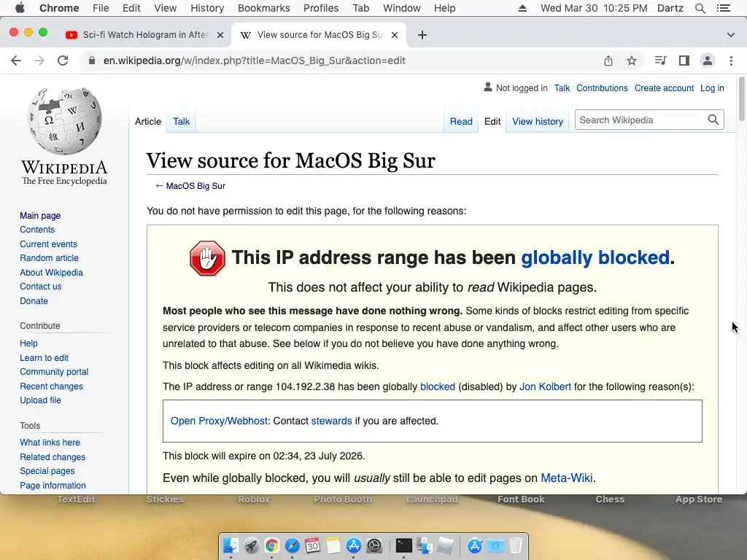747x560 pixels.
Task: Click the address bar URL
Action: coord(255,61)
